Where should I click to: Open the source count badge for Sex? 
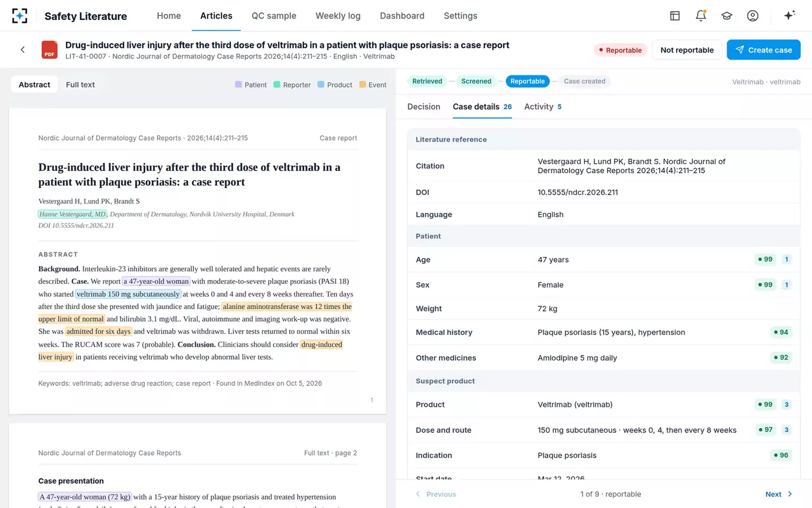(x=787, y=285)
